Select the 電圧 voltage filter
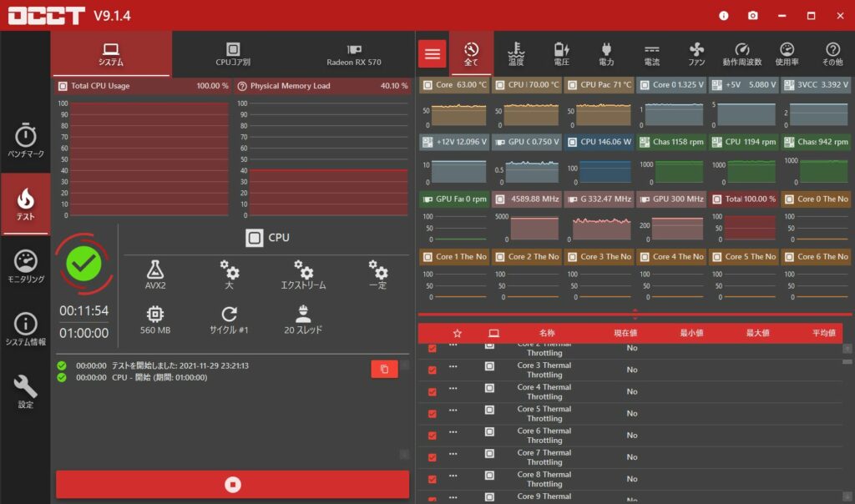Screen dimensions: 855x504 coord(561,53)
